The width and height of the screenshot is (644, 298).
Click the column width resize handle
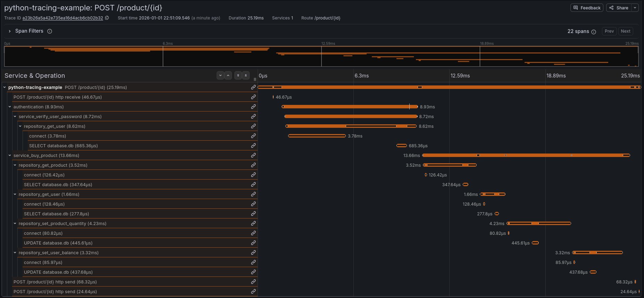click(x=255, y=79)
